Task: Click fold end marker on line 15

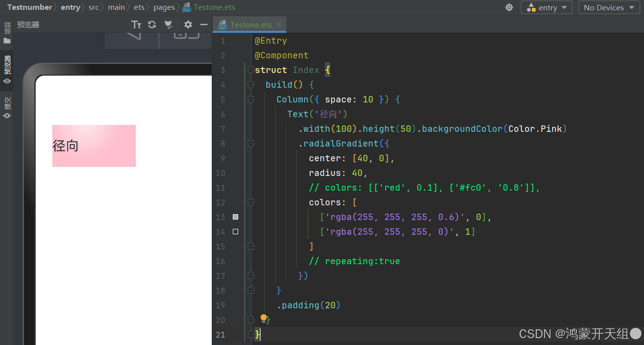Action: tap(251, 246)
